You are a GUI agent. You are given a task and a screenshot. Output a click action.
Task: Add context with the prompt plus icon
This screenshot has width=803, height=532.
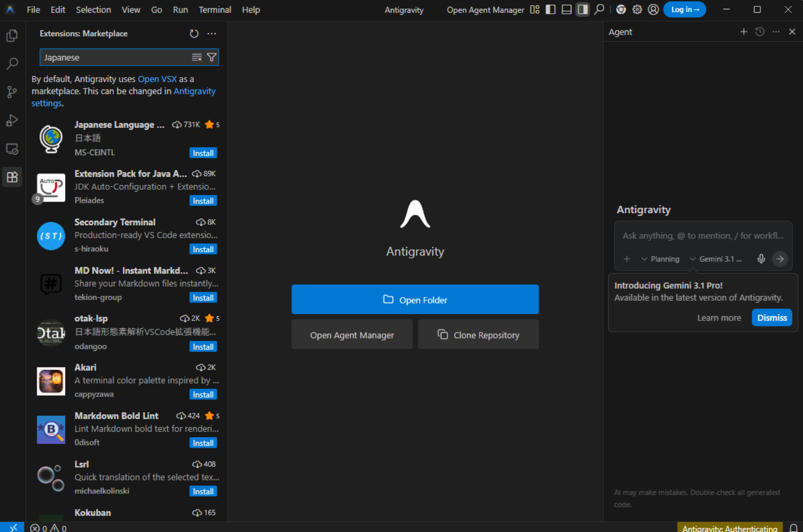[x=627, y=259]
